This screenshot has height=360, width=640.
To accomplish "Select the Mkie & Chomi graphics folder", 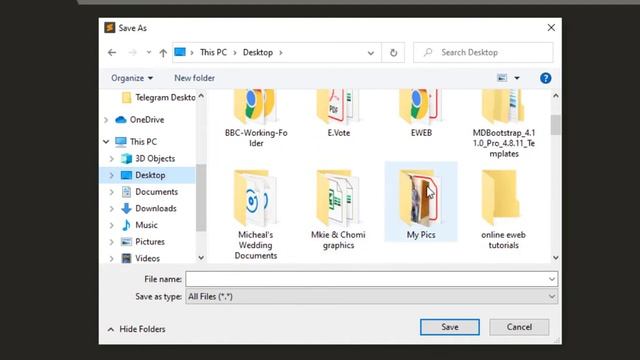I will coord(338,209).
